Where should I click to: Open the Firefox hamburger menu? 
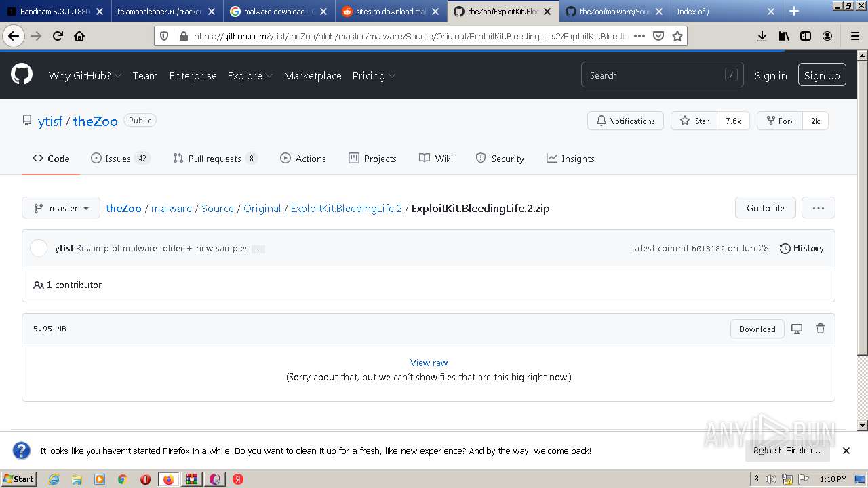pyautogui.click(x=854, y=36)
